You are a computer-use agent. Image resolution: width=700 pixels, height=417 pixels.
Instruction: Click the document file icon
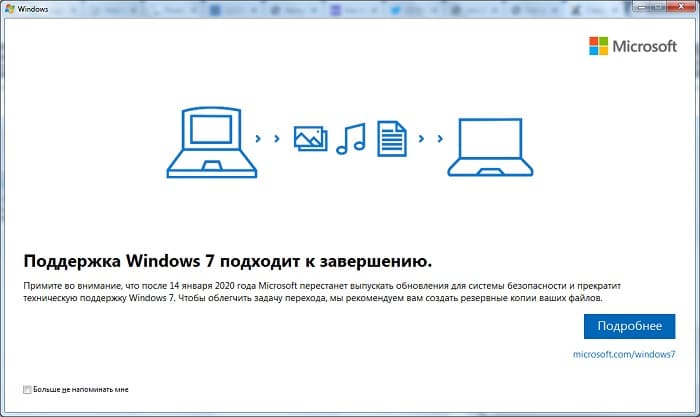390,138
